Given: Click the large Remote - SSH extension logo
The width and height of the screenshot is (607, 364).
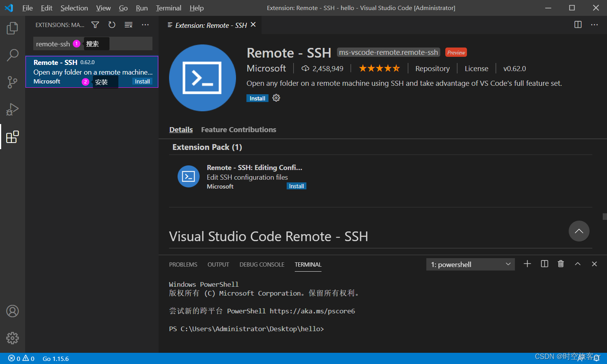Looking at the screenshot, I should point(202,78).
